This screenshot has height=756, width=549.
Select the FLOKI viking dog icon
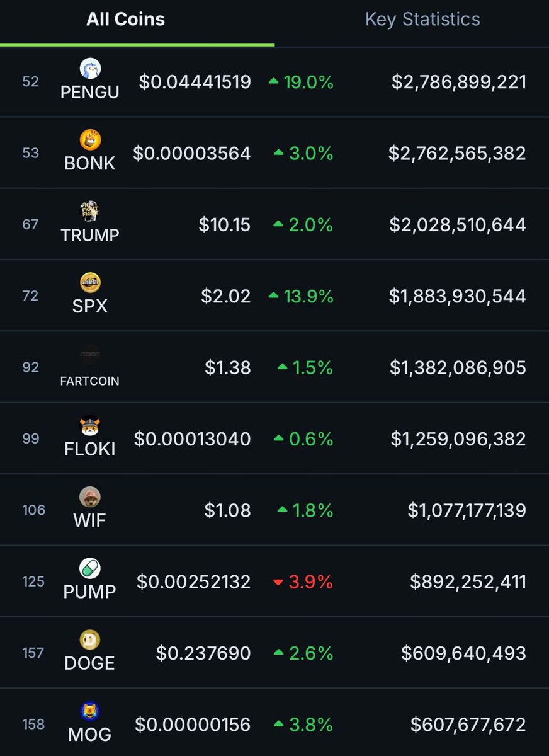click(90, 426)
